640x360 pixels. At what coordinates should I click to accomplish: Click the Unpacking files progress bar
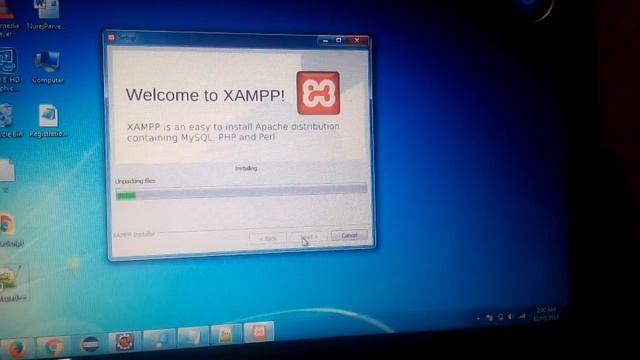pyautogui.click(x=241, y=192)
